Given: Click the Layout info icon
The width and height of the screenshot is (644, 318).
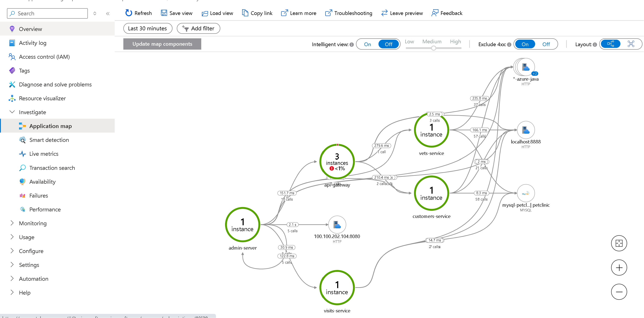Looking at the screenshot, I should 595,45.
